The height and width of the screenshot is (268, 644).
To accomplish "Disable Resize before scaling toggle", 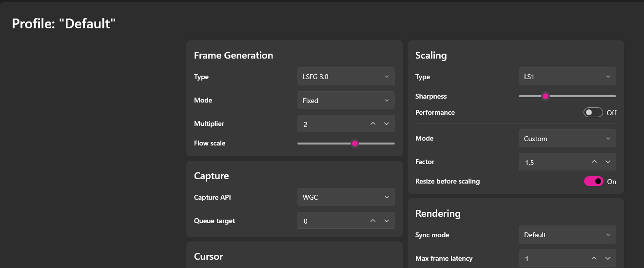I will [593, 181].
